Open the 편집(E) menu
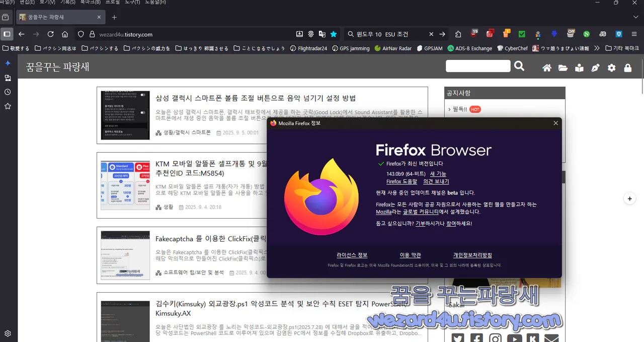 pos(27,2)
